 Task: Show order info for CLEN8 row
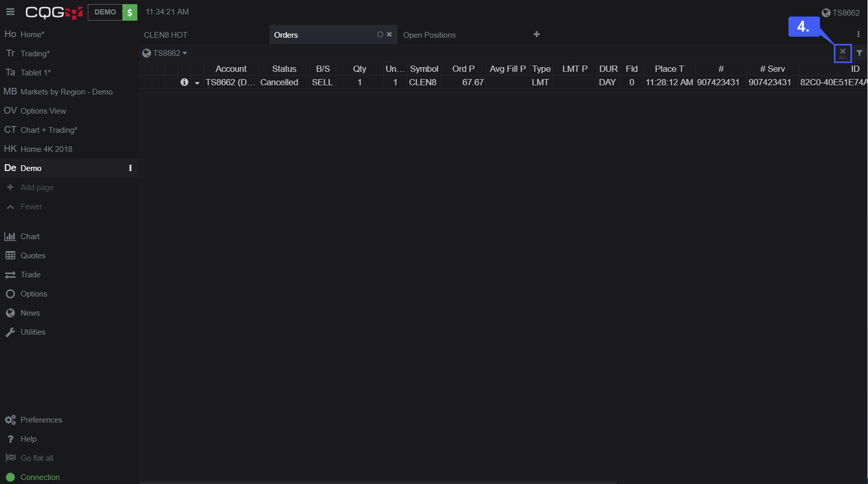click(184, 82)
